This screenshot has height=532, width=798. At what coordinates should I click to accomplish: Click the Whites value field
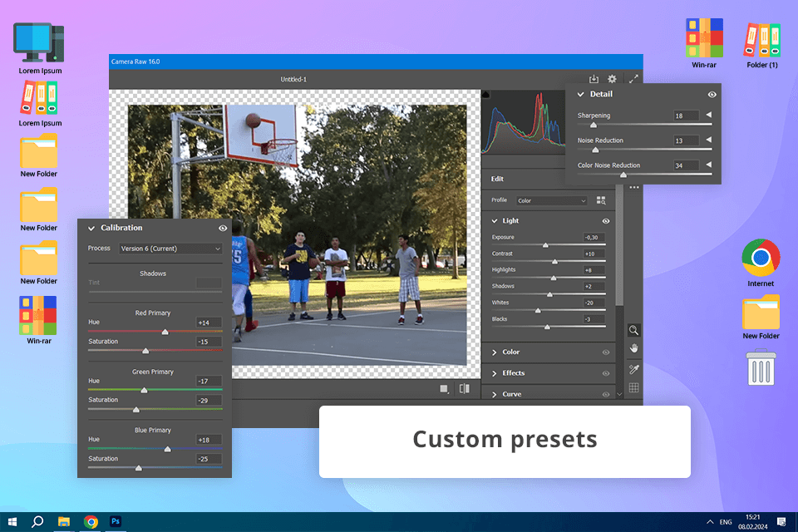tap(594, 303)
